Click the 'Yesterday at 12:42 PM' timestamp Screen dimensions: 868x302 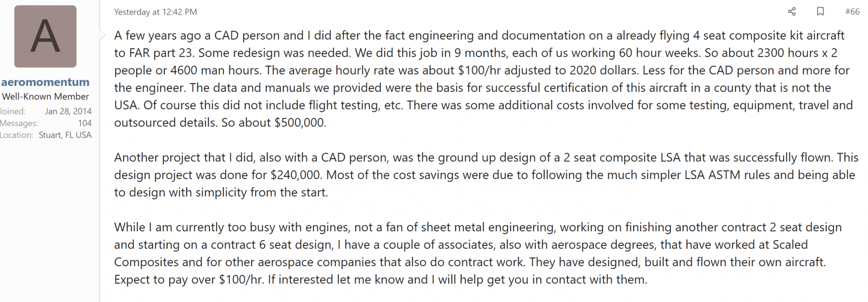tap(156, 12)
